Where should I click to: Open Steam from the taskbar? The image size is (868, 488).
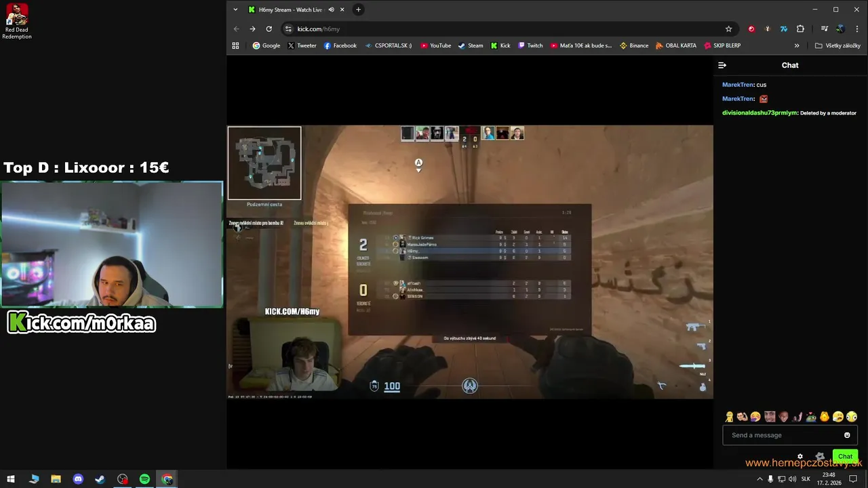(x=100, y=479)
